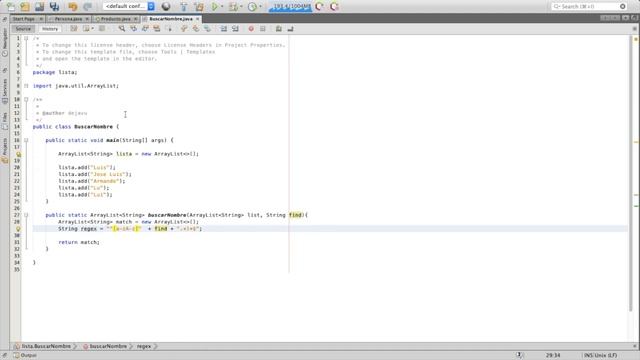Click the Previous Bookmark icon
640x360 pixels.
click(x=184, y=29)
